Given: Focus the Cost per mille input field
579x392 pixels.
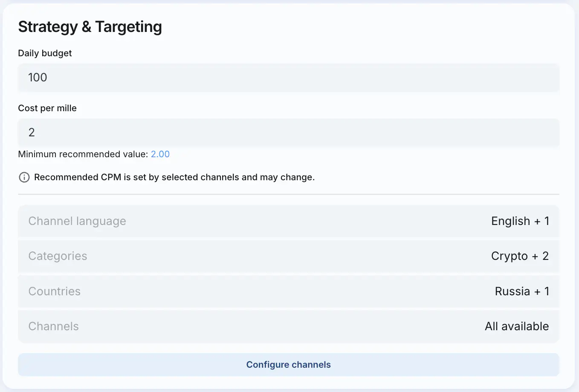Looking at the screenshot, I should [289, 133].
